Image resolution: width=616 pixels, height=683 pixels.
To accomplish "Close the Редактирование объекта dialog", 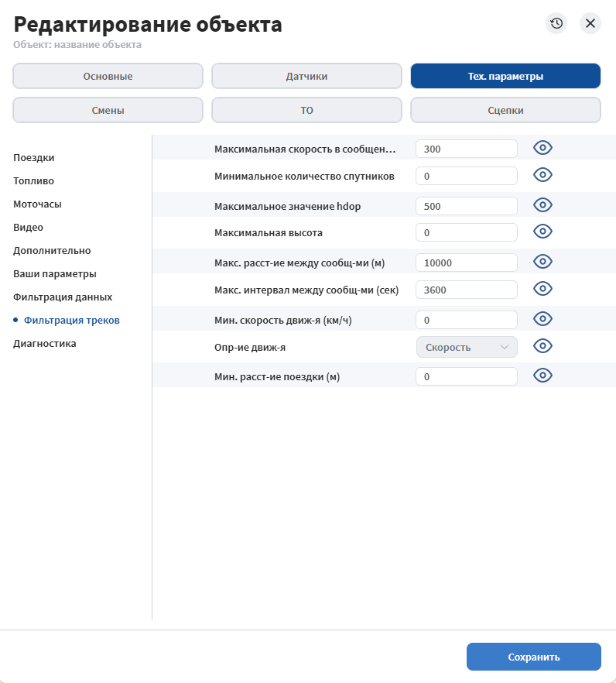I will point(590,23).
